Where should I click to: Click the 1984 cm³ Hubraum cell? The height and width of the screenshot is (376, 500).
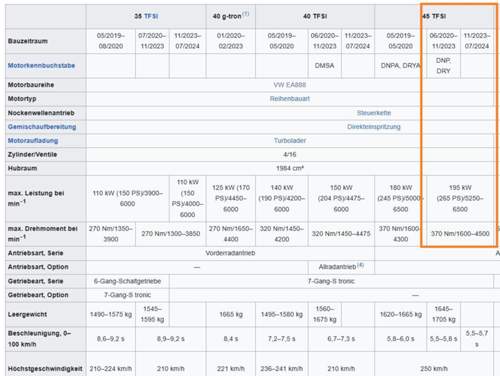coord(290,168)
